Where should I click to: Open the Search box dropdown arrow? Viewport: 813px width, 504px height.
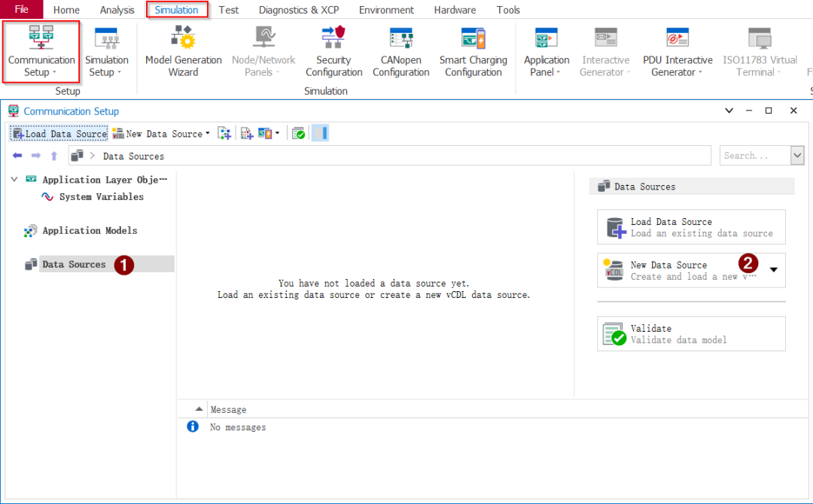pyautogui.click(x=797, y=156)
